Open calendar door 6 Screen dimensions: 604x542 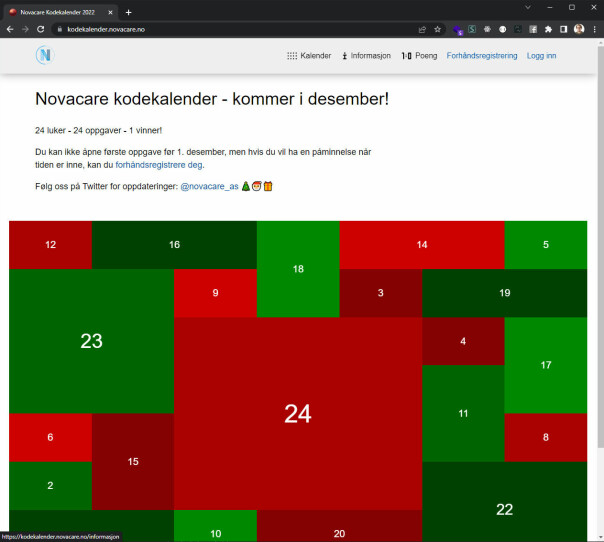point(50,437)
